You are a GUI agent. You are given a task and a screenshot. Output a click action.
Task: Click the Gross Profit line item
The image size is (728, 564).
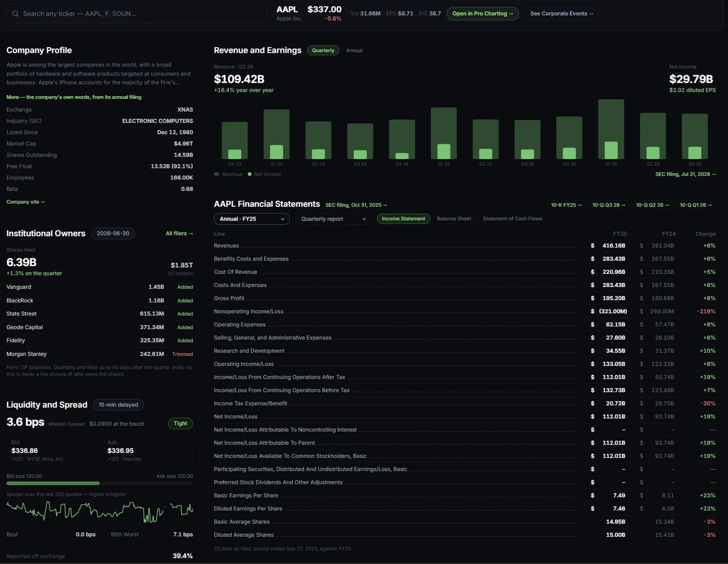tap(465, 298)
